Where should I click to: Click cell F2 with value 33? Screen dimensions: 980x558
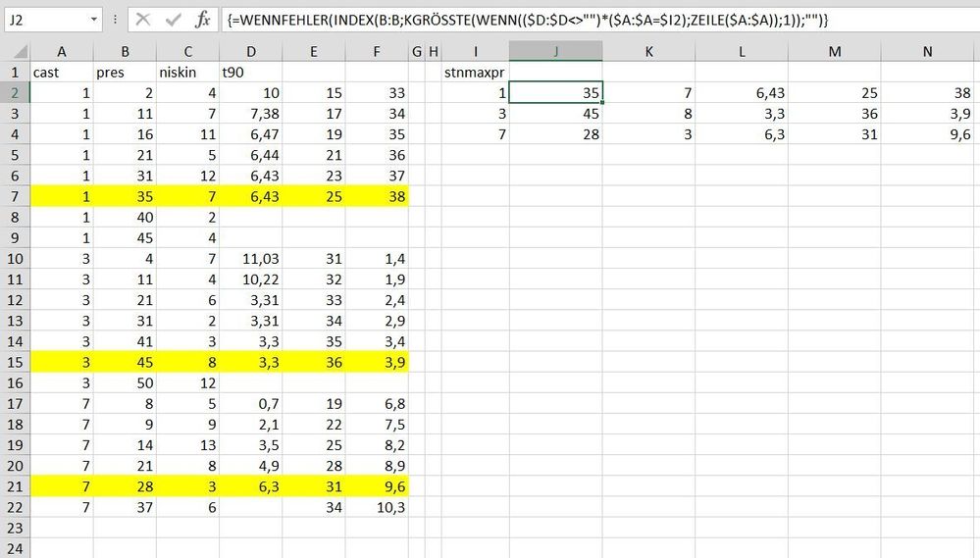[377, 93]
